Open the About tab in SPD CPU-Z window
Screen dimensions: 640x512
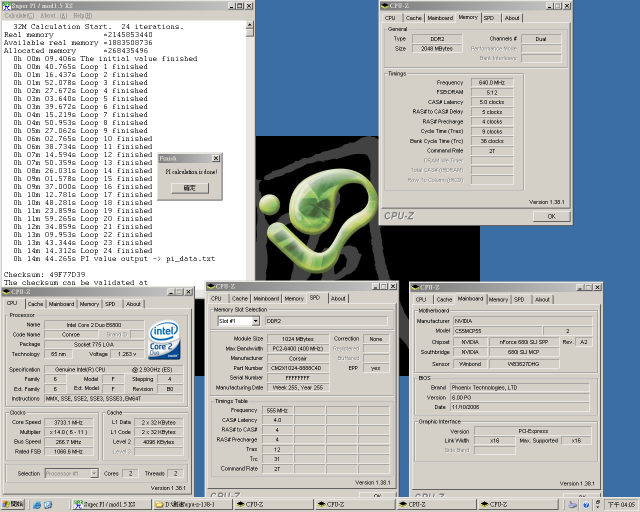pos(338,298)
